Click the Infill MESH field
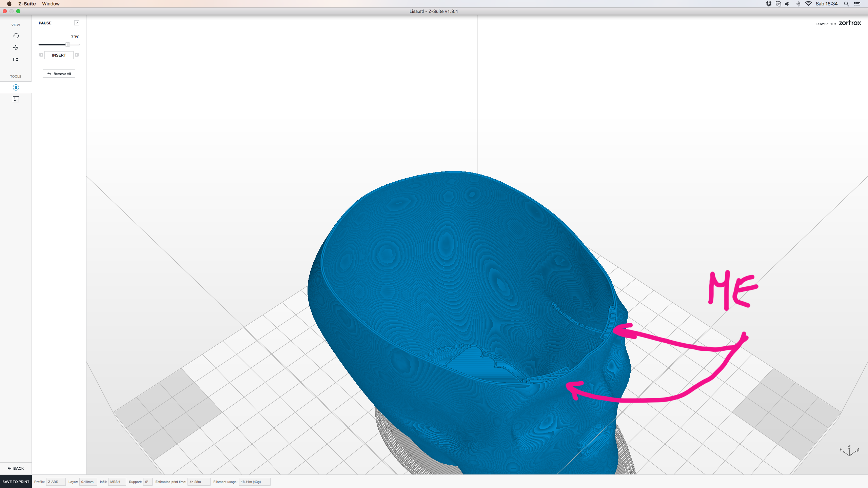The width and height of the screenshot is (868, 488). click(x=117, y=482)
